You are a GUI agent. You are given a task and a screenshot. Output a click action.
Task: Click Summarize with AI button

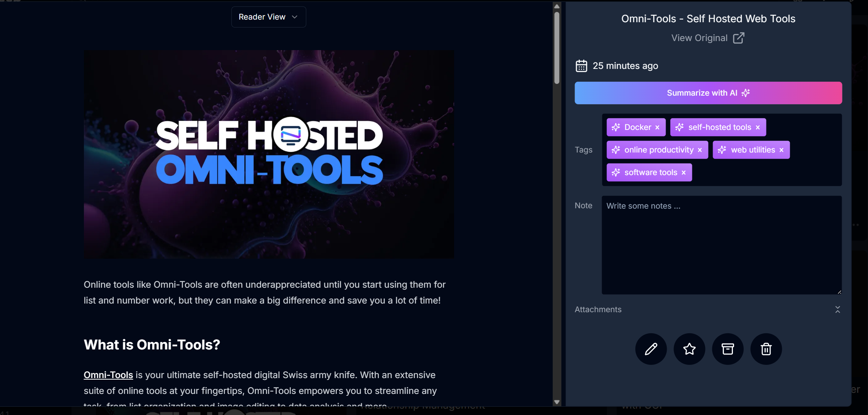(x=708, y=93)
